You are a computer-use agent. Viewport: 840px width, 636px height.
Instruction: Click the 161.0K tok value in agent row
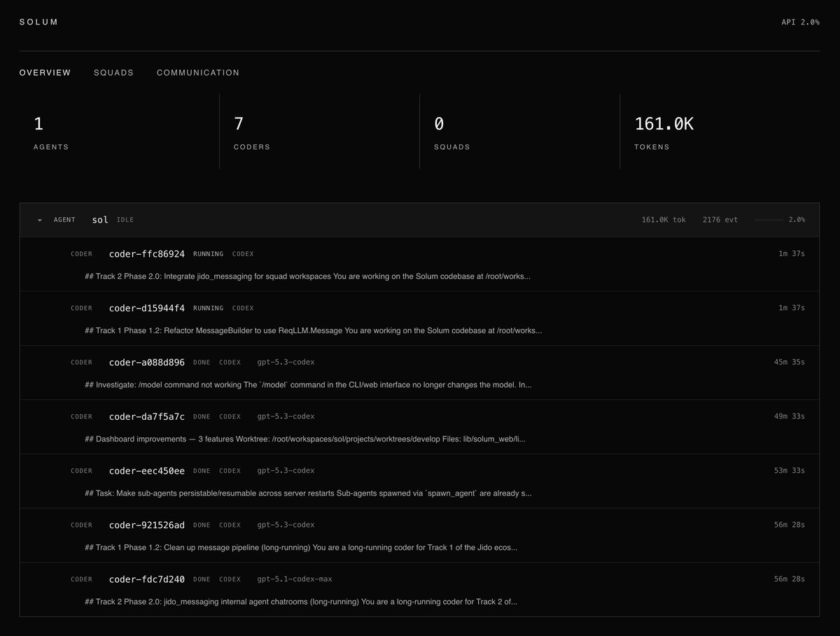664,220
